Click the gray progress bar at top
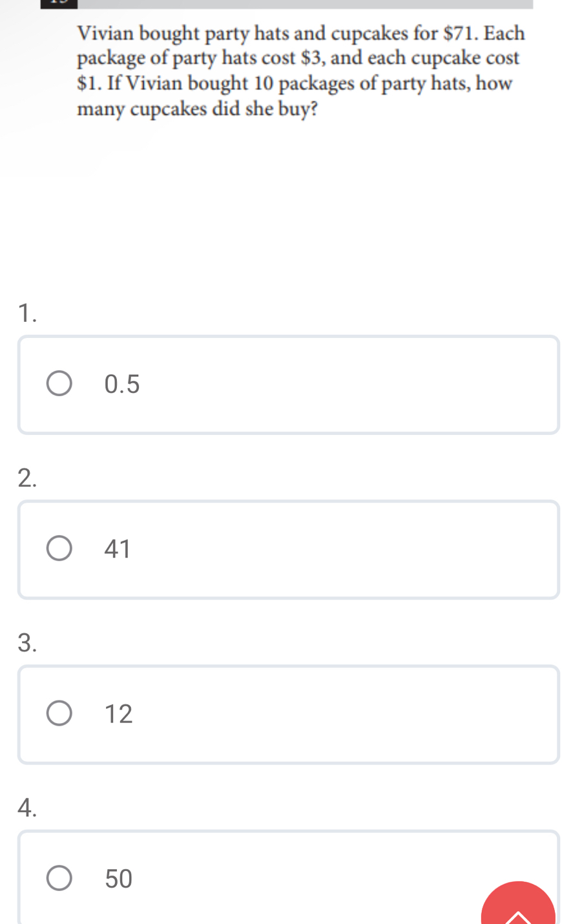 [x=305, y=4]
